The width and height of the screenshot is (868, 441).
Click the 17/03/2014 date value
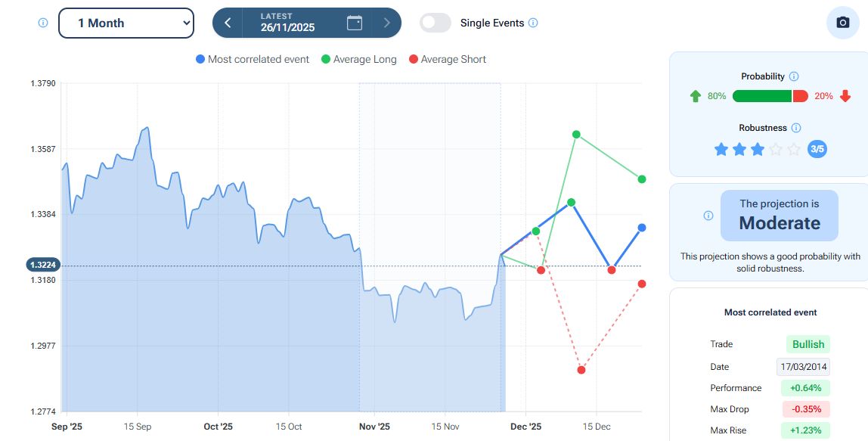[x=803, y=367]
